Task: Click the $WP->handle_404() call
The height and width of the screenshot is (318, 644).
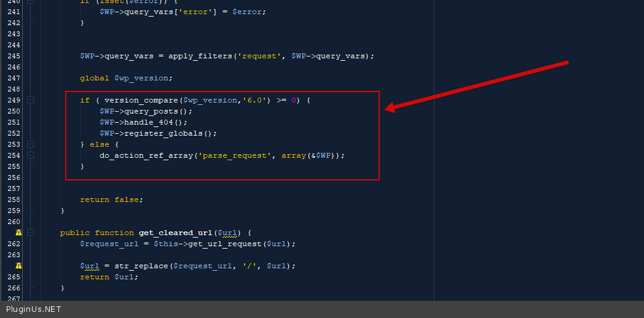Action: (144, 122)
